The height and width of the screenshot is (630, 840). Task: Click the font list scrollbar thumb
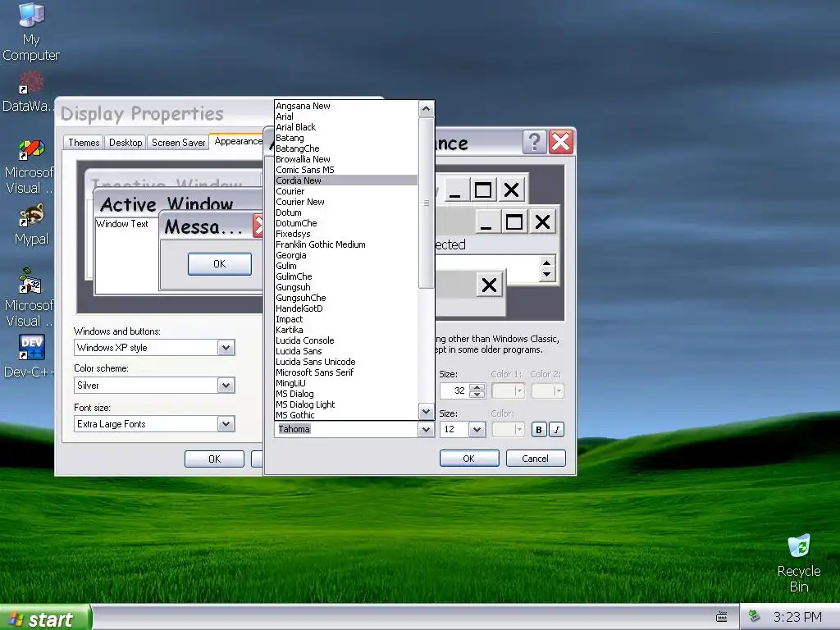click(426, 203)
